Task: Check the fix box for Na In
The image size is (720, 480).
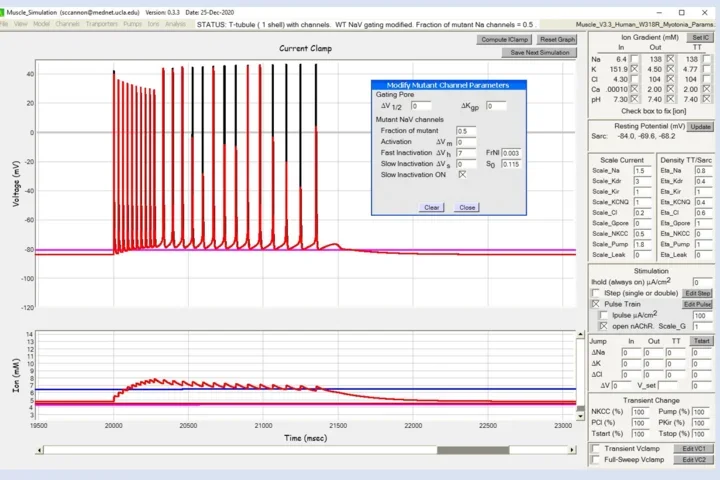Action: 634,59
